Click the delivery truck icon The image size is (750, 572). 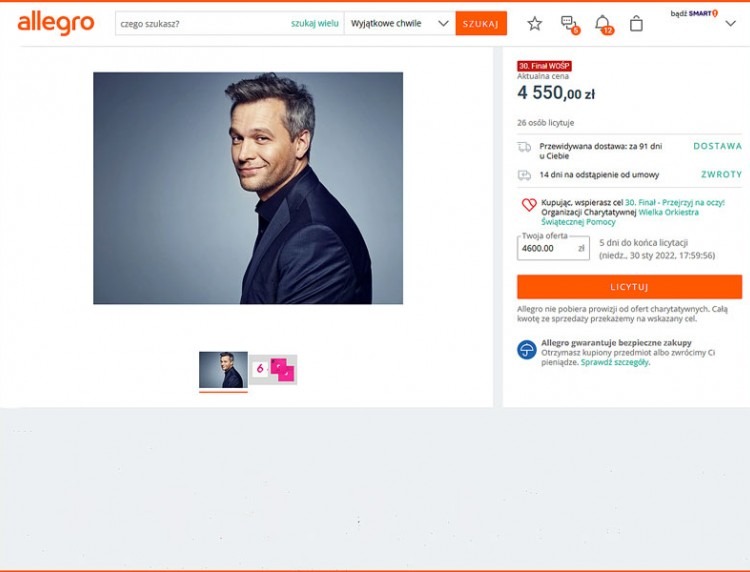[x=524, y=147]
